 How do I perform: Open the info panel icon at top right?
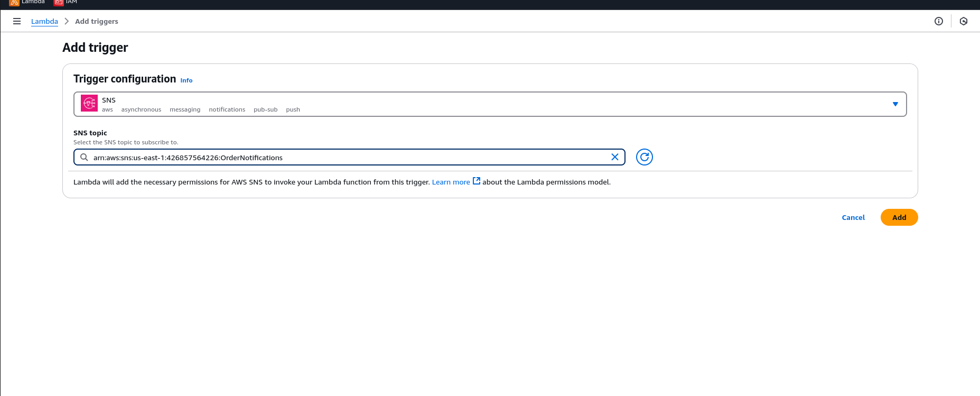pyautogui.click(x=939, y=21)
